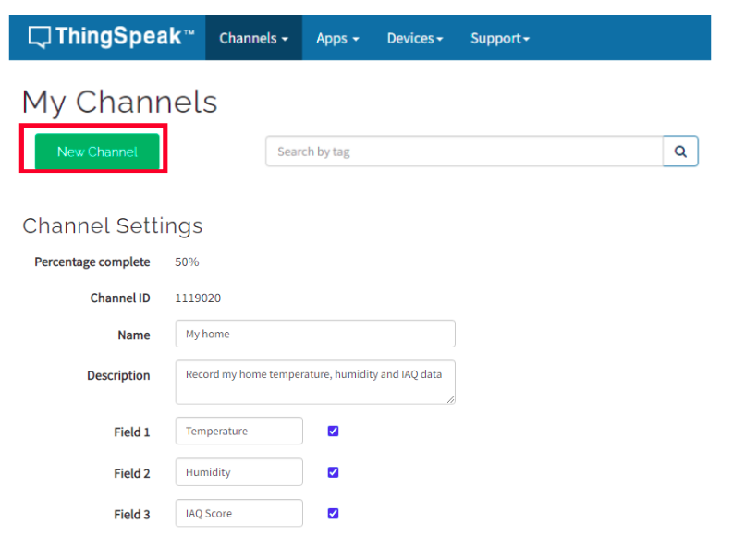Edit the Description text area
The image size is (733, 560).
pyautogui.click(x=315, y=382)
